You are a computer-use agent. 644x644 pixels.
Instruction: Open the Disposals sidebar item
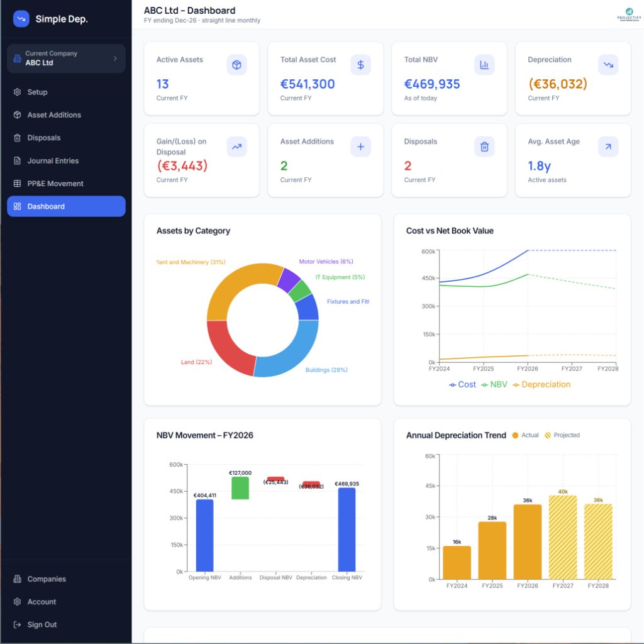[66, 138]
